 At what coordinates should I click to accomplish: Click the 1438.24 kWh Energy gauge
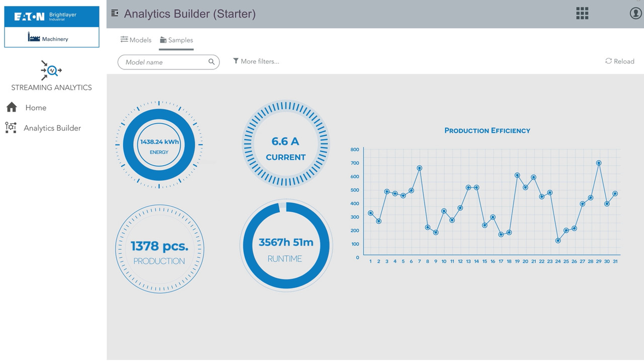coord(159,145)
